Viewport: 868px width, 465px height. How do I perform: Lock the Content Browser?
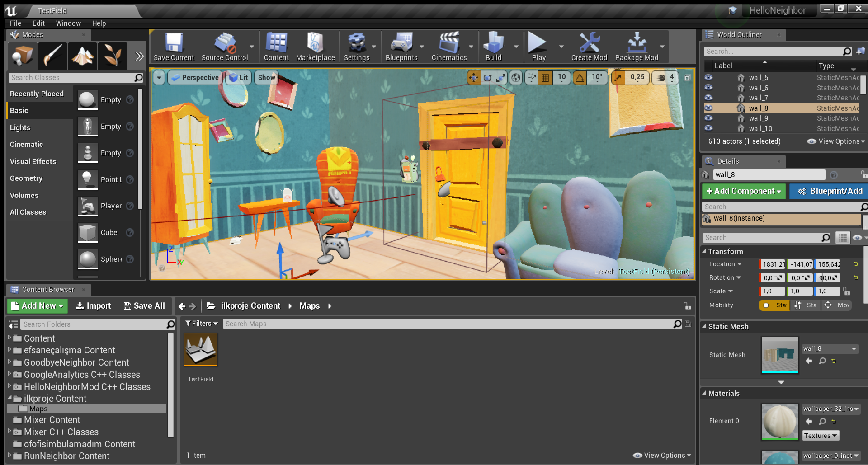(687, 306)
